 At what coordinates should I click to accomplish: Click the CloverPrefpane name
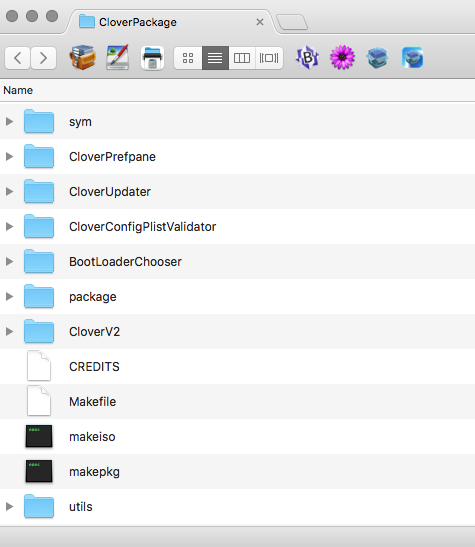point(112,157)
